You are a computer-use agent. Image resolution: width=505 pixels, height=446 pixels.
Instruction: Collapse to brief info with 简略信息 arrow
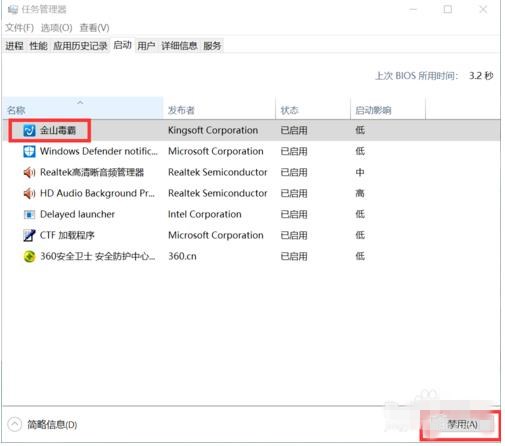(14, 424)
